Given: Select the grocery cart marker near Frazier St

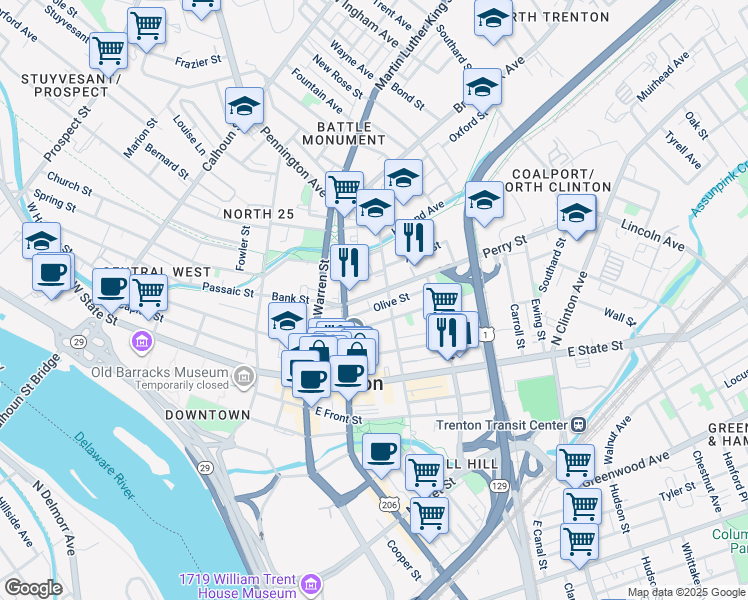Looking at the screenshot, I should click(146, 28).
